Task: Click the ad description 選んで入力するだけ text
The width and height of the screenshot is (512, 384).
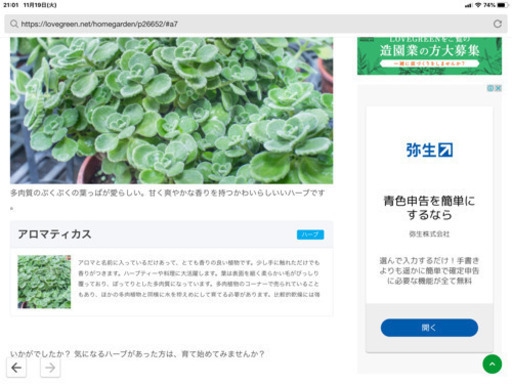Action: coord(429,271)
